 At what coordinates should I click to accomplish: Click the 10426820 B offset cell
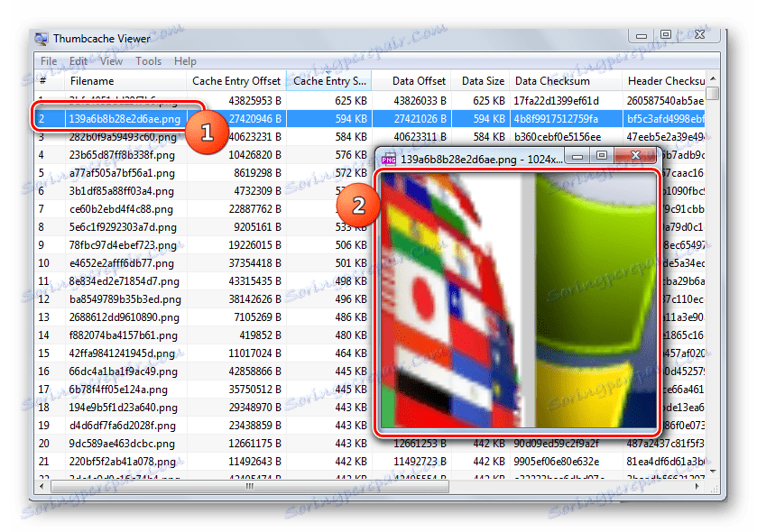[x=255, y=155]
